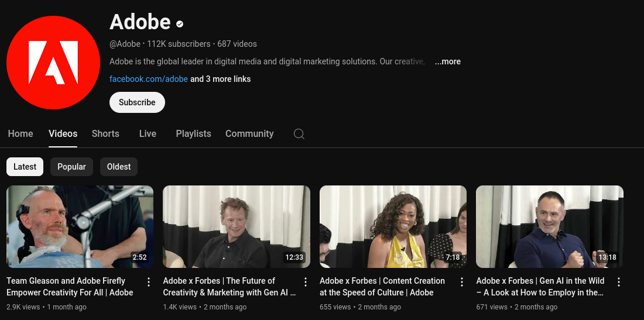Open options menu for Gen AI in the Wild video

(x=619, y=282)
